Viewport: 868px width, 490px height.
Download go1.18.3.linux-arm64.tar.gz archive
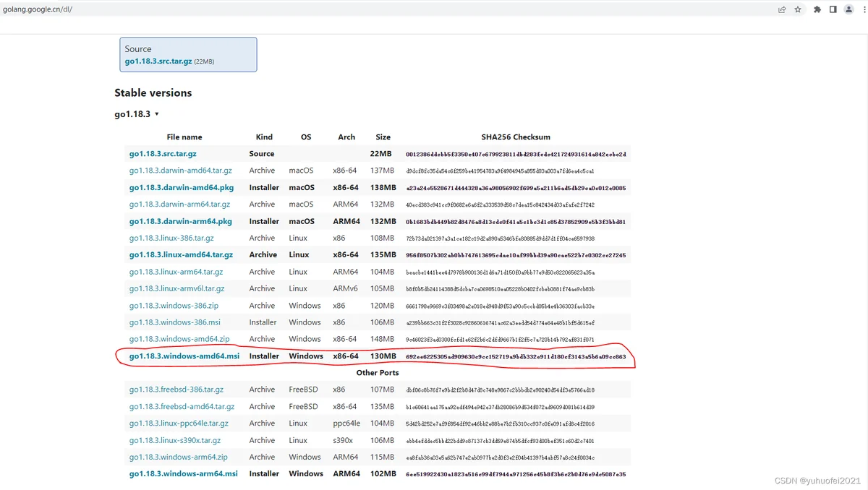pos(176,272)
